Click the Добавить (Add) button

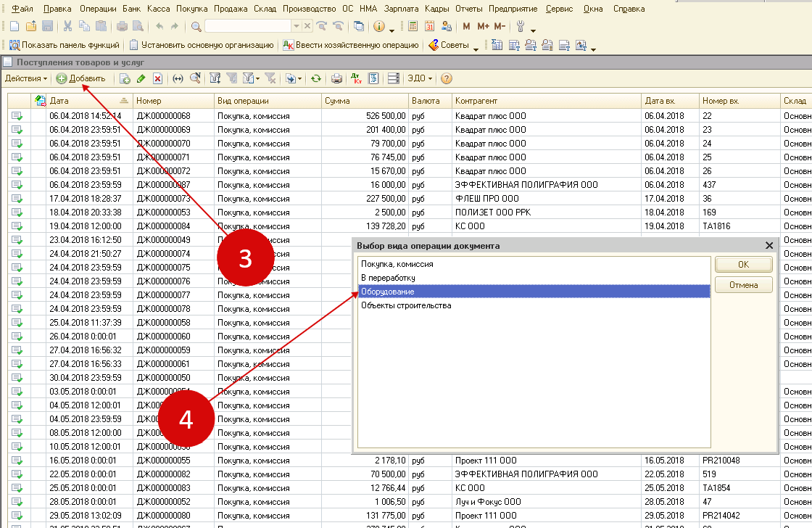pyautogui.click(x=81, y=78)
